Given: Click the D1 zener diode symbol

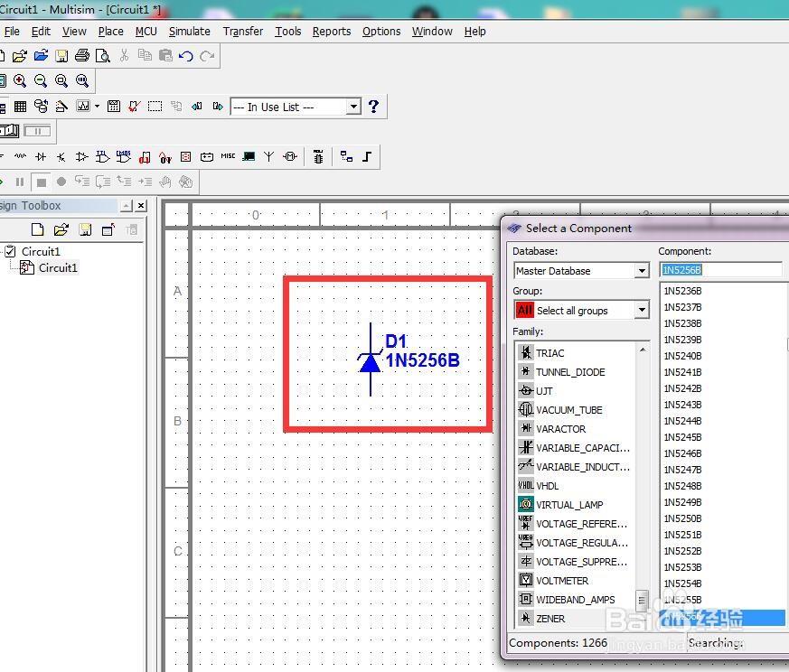Looking at the screenshot, I should click(x=371, y=359).
